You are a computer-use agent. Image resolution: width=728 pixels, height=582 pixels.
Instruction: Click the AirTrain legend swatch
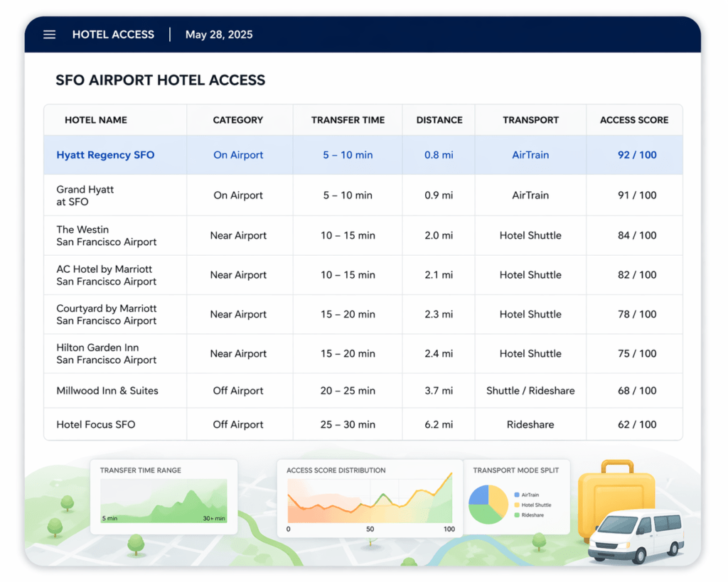[516, 495]
